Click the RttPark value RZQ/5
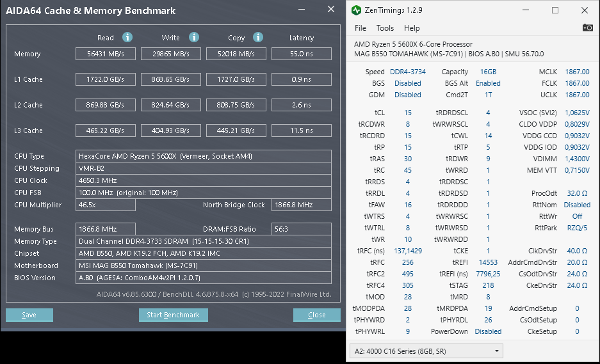This screenshot has height=364, width=600. 577,228
